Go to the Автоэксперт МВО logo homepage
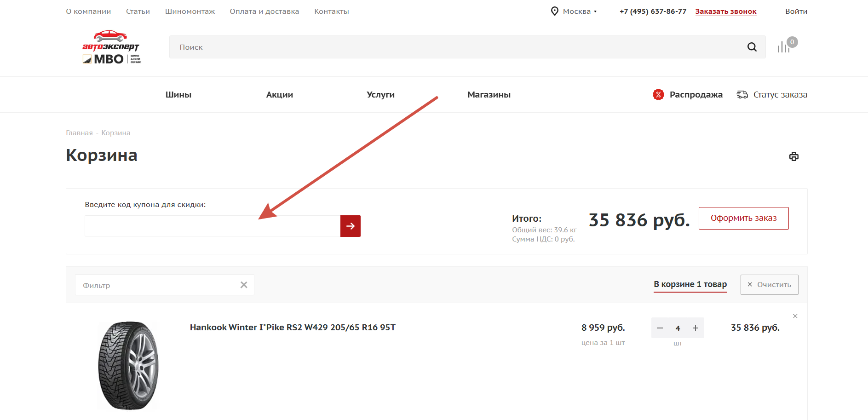The height and width of the screenshot is (420, 868). pyautogui.click(x=111, y=47)
